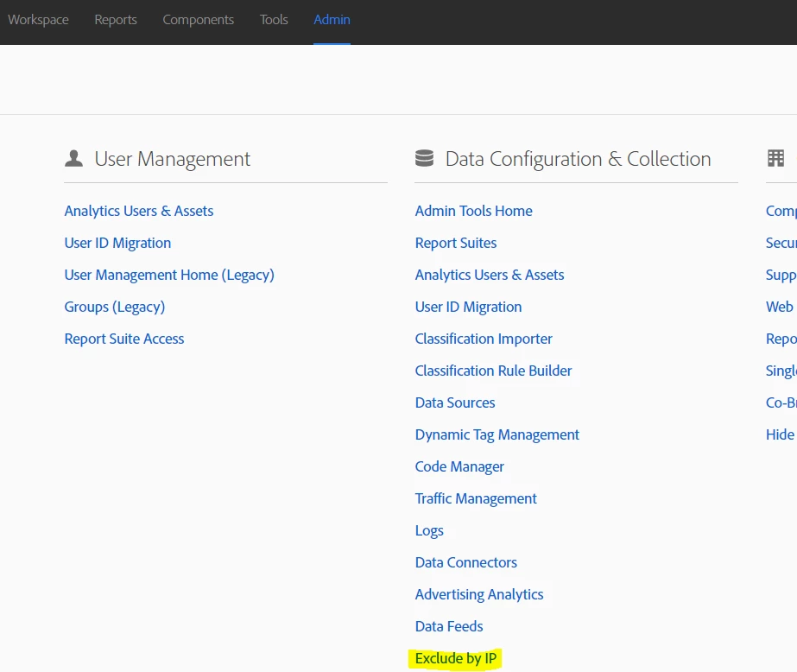
Task: Open Classification Importer
Action: point(484,339)
